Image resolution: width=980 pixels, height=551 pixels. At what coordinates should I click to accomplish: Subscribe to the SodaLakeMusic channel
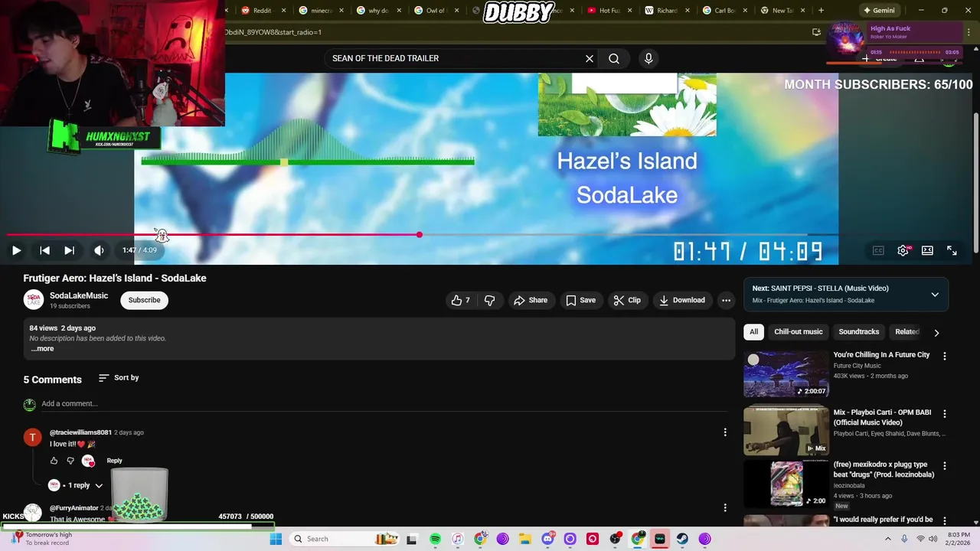144,300
